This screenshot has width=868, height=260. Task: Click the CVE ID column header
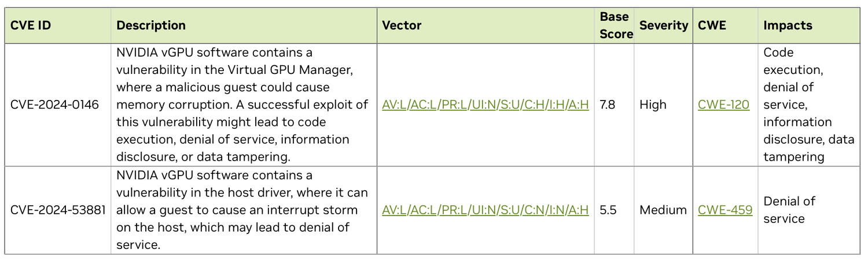pyautogui.click(x=31, y=25)
